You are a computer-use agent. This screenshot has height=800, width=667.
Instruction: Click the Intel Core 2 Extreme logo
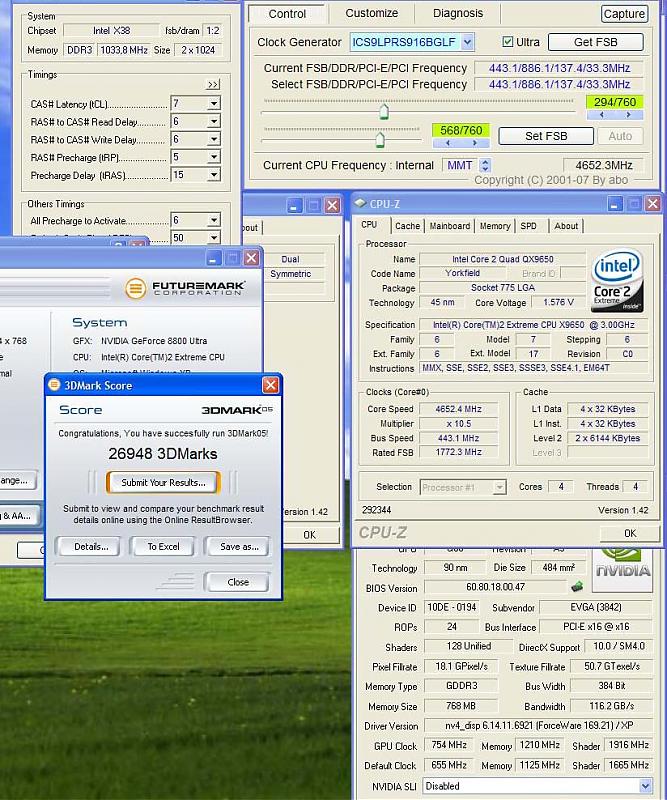point(617,280)
